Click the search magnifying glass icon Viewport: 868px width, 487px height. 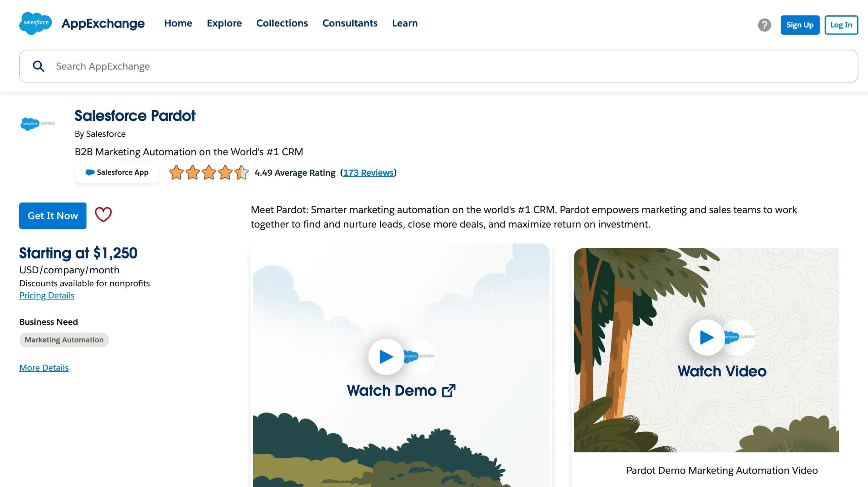pos(38,66)
